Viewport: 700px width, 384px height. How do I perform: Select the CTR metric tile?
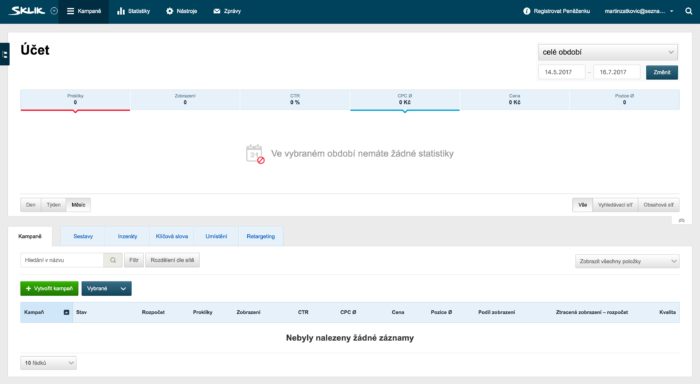tap(295, 100)
